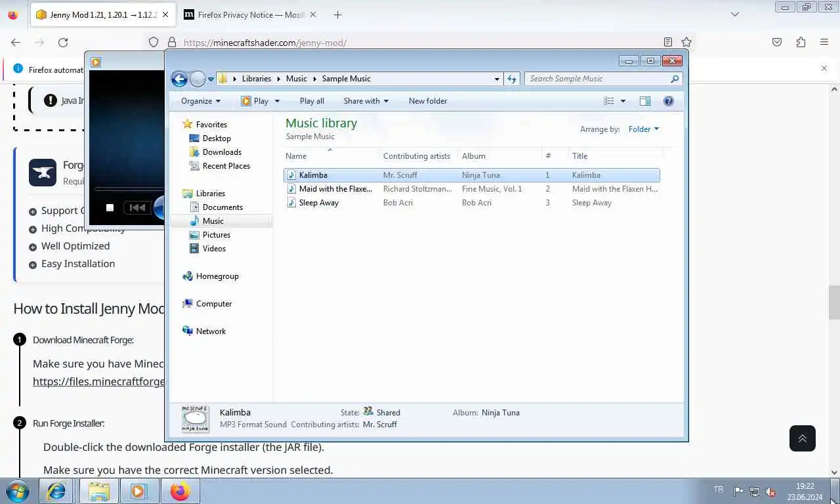Image resolution: width=840 pixels, height=504 pixels.
Task: Select the Kalimba music file
Action: point(471,175)
